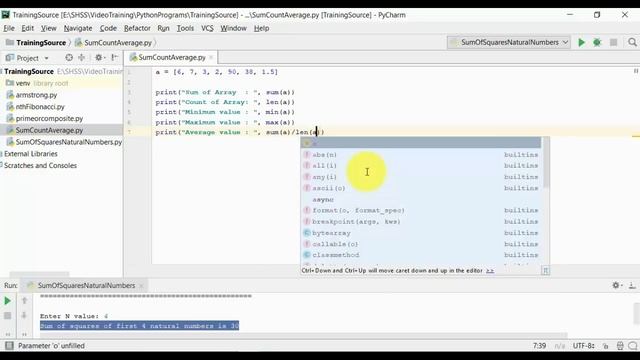640x360 pixels.
Task: Select the venv folder in project tree
Action: (x=23, y=83)
